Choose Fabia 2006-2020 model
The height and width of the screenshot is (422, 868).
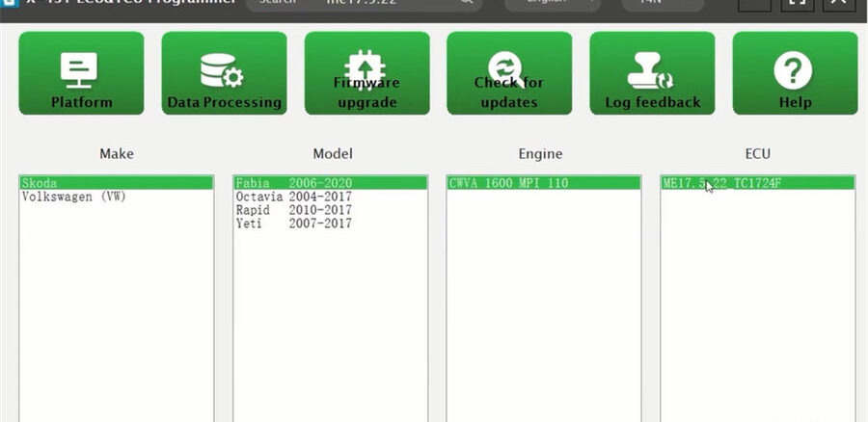pos(330,183)
